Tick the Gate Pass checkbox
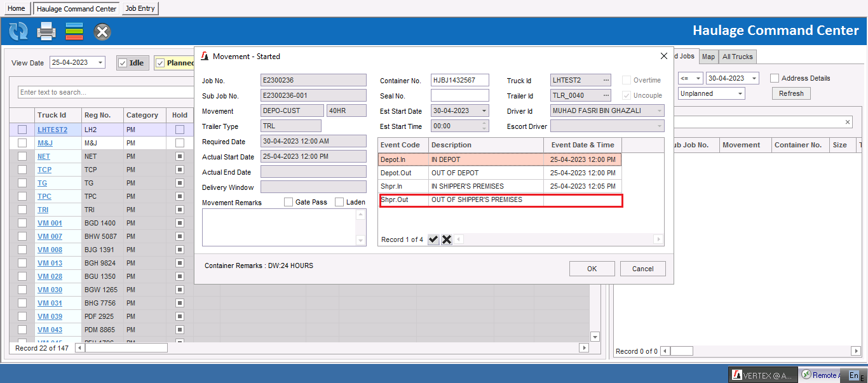Screen dimensions: 868x383 [x=288, y=202]
